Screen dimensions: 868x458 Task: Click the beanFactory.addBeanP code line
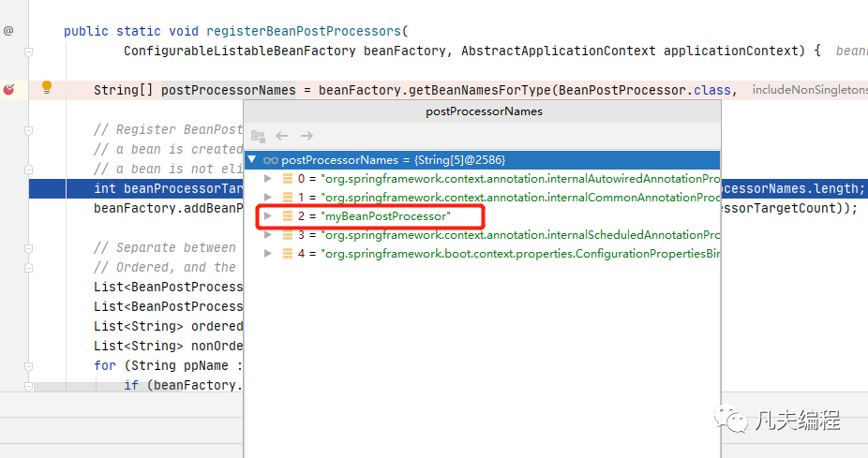(169, 209)
